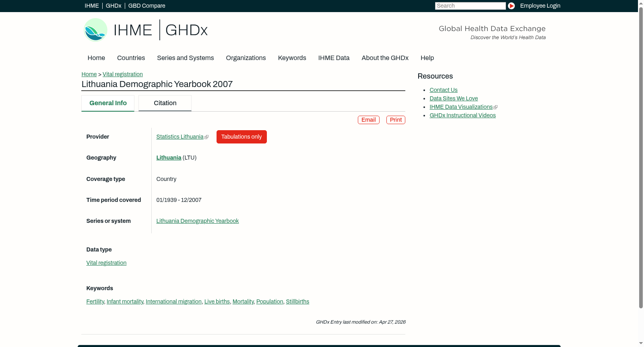Open the Live births keyword link

(217, 301)
